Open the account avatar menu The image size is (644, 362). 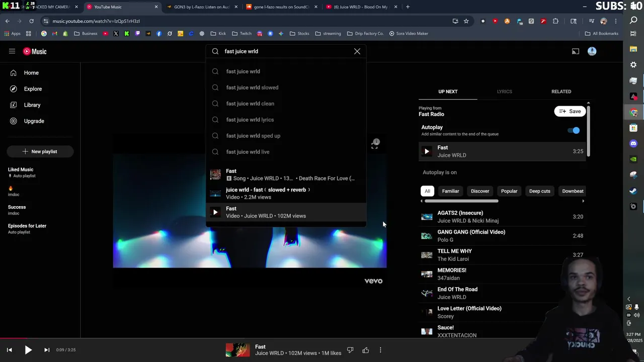tap(592, 51)
